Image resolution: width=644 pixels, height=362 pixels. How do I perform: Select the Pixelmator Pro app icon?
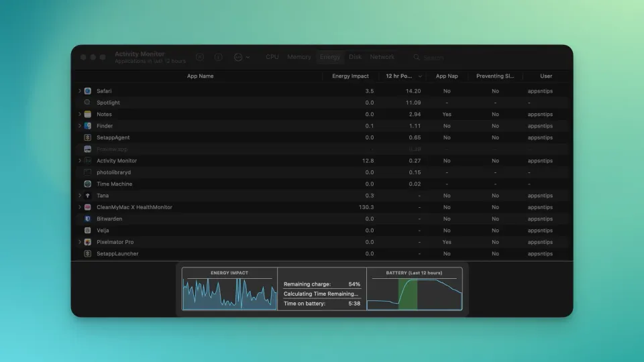tap(88, 242)
